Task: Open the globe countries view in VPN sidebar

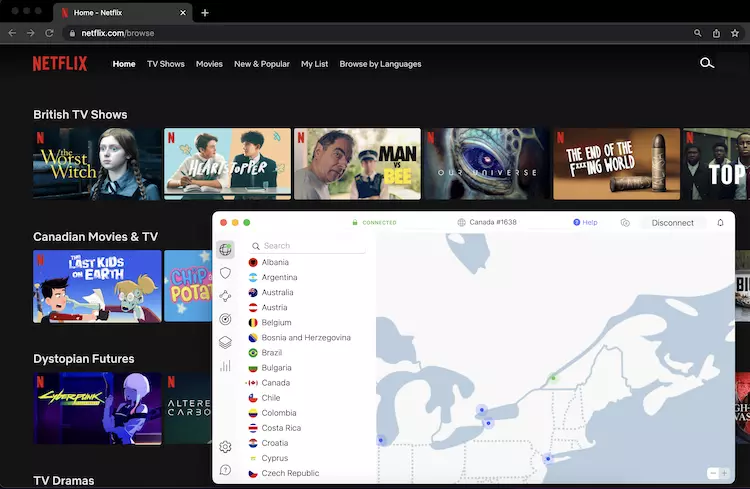Action: [x=225, y=250]
